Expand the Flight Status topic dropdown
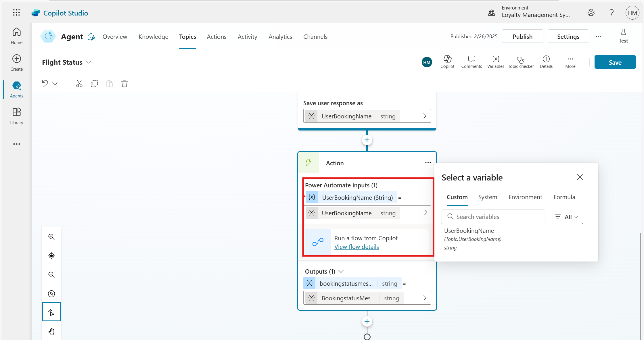This screenshot has width=644, height=340. (89, 62)
